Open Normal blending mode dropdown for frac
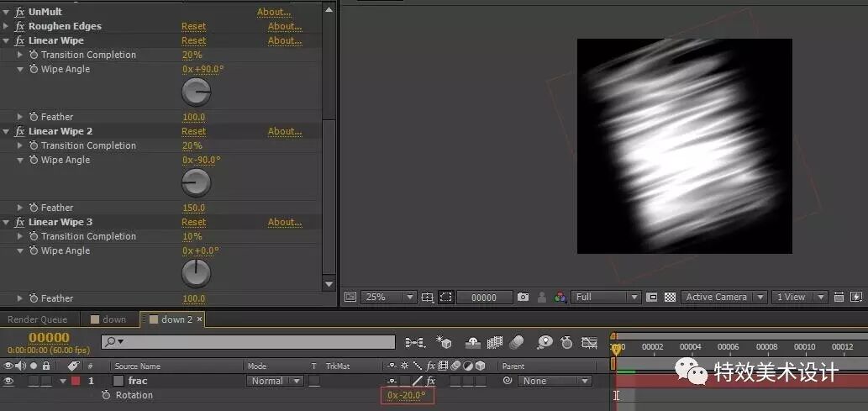This screenshot has width=868, height=411. (275, 381)
